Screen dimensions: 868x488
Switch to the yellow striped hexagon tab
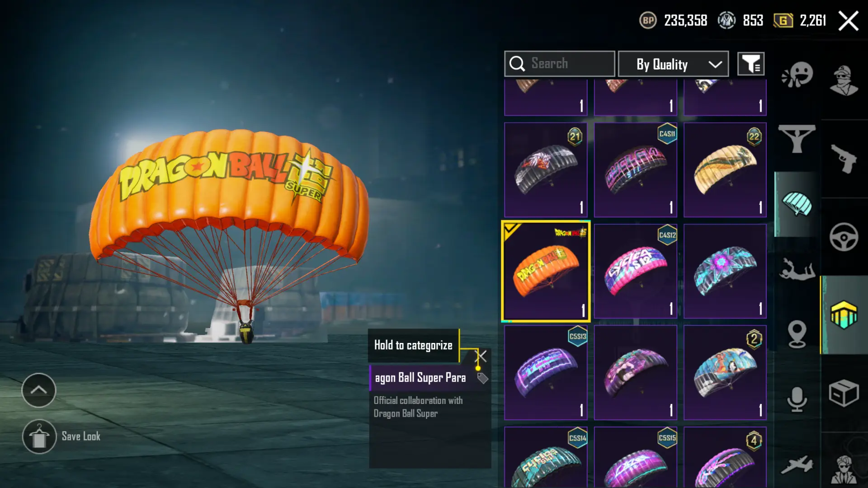(x=844, y=314)
